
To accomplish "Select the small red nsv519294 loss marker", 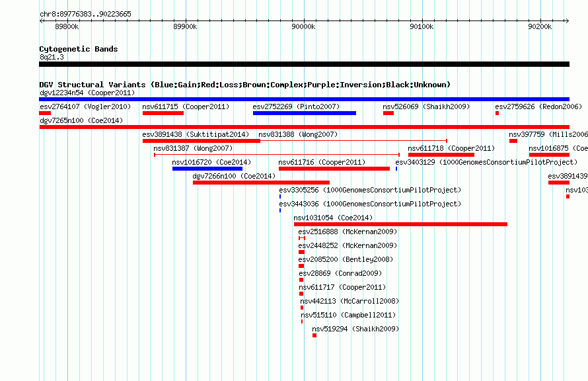I will 314,335.
